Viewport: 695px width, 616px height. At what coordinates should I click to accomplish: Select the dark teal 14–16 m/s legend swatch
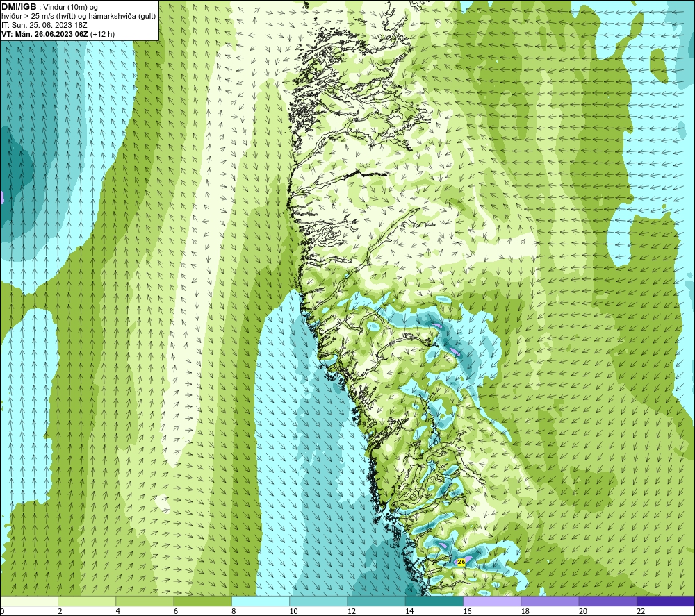pyautogui.click(x=434, y=601)
